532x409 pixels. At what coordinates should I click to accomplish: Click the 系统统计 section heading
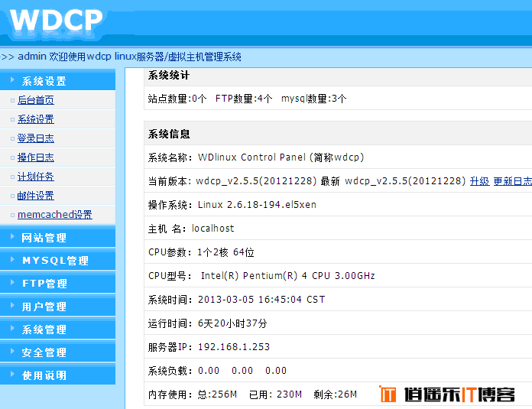169,76
